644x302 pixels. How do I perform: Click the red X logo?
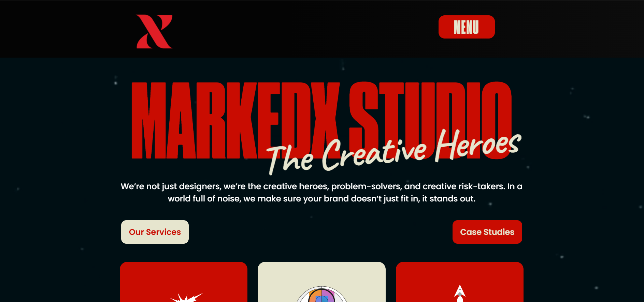click(154, 31)
